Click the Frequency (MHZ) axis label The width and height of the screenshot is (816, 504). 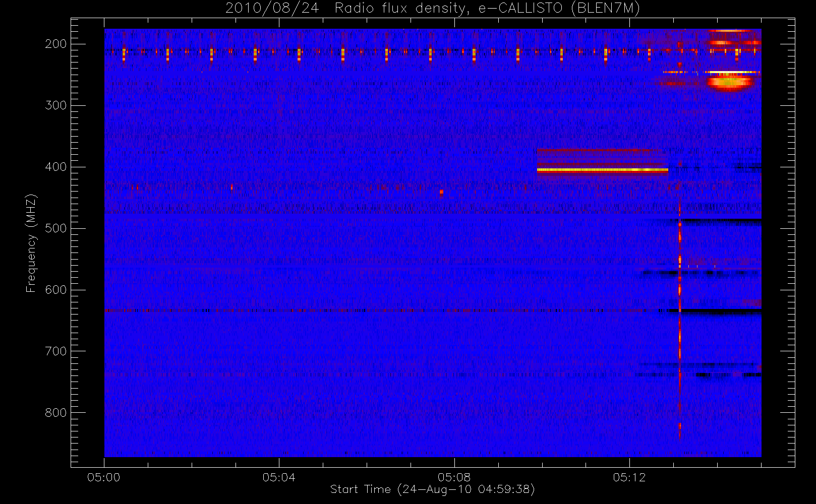(x=31, y=243)
